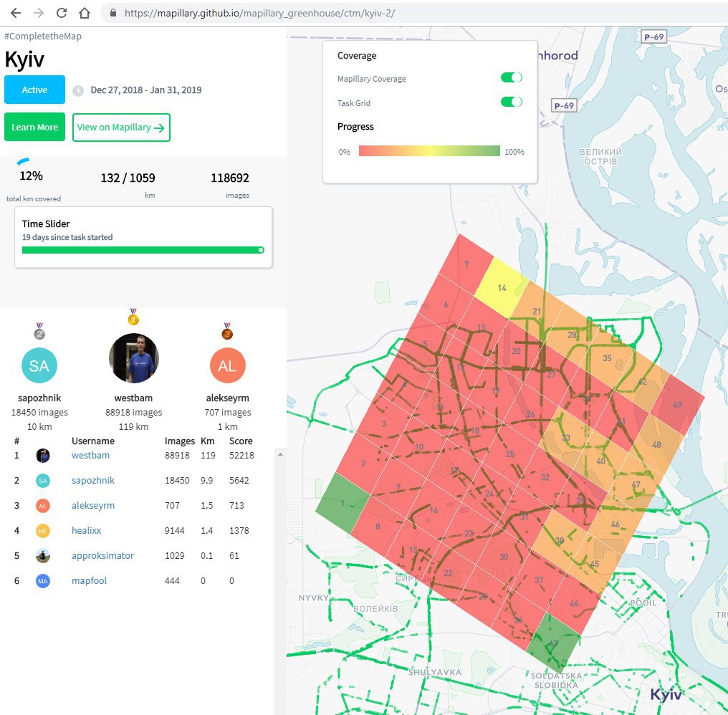Click the upper P-69 road shield on the map
728x715 pixels.
tap(653, 37)
